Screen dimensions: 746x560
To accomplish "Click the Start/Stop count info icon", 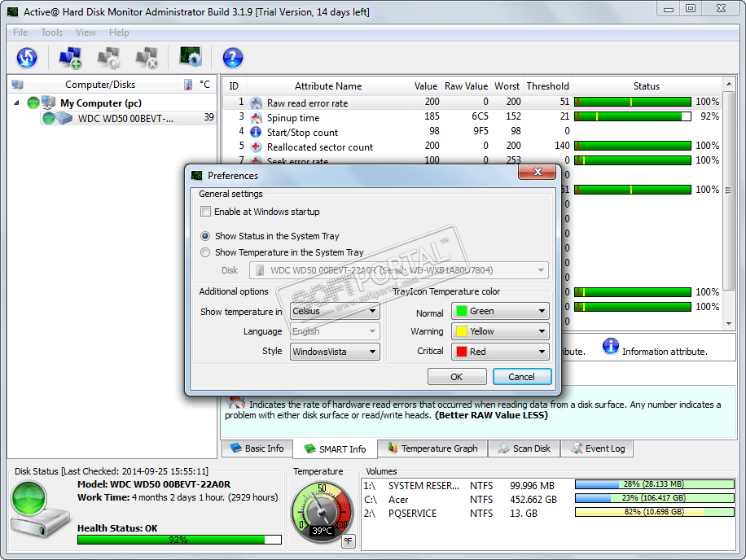I will [x=256, y=132].
